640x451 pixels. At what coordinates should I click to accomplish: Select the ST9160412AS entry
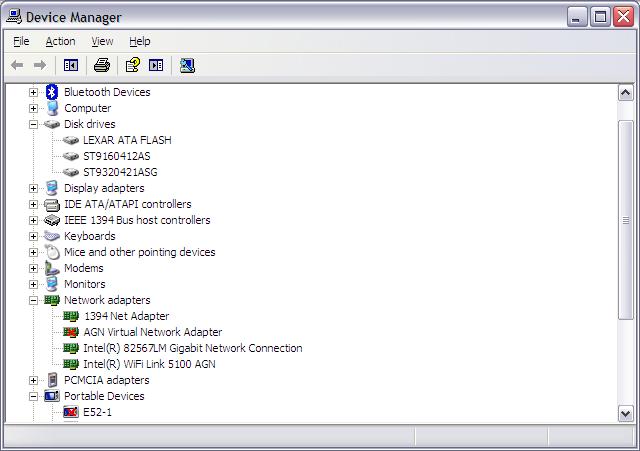click(x=117, y=156)
